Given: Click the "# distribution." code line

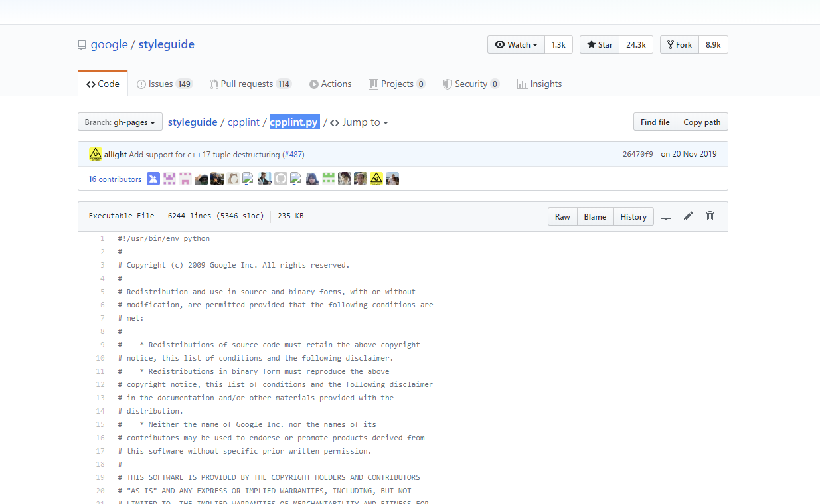Looking at the screenshot, I should click(151, 411).
